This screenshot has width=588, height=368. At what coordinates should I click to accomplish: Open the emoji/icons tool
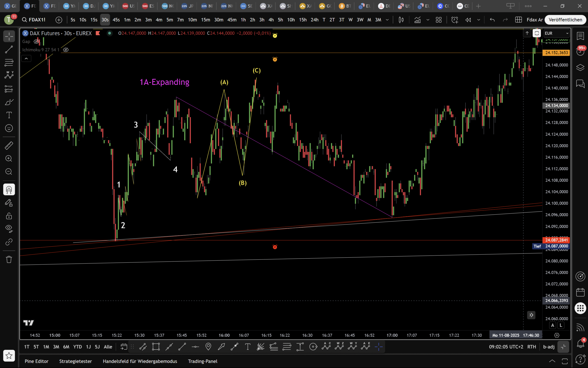pyautogui.click(x=9, y=128)
